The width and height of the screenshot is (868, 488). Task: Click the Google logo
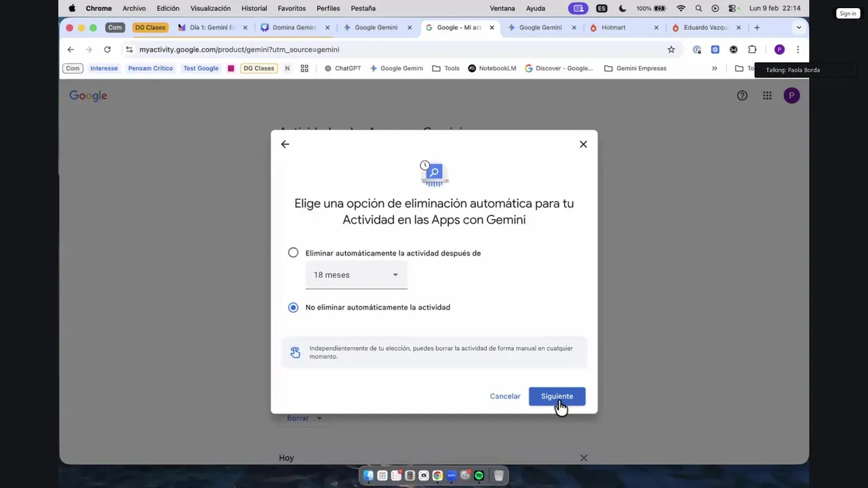coord(88,96)
